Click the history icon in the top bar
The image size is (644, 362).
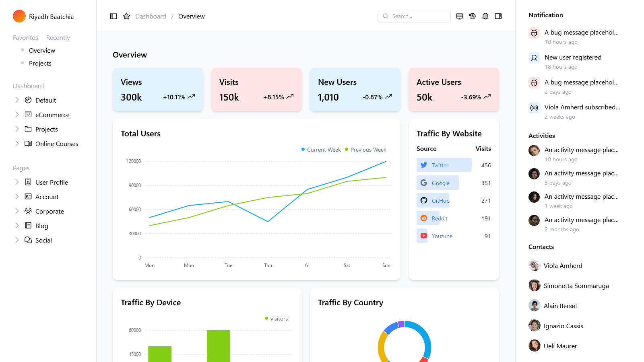472,16
